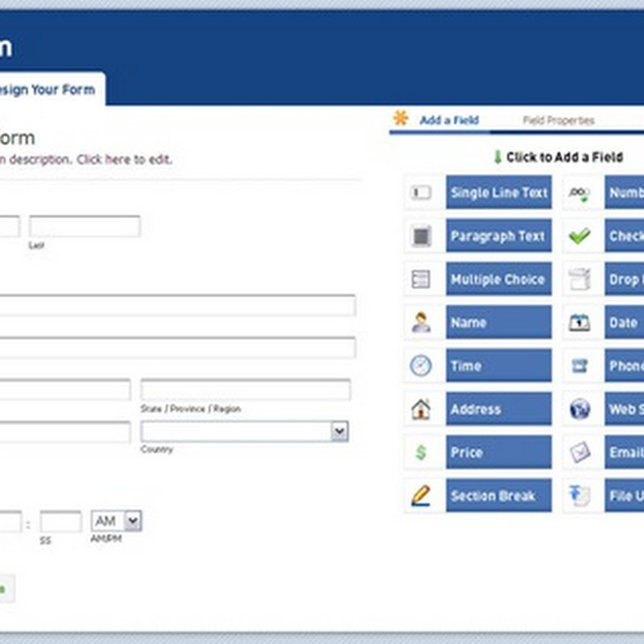Select the Web Site globe icon
Viewport: 644px width, 644px height.
(x=579, y=409)
